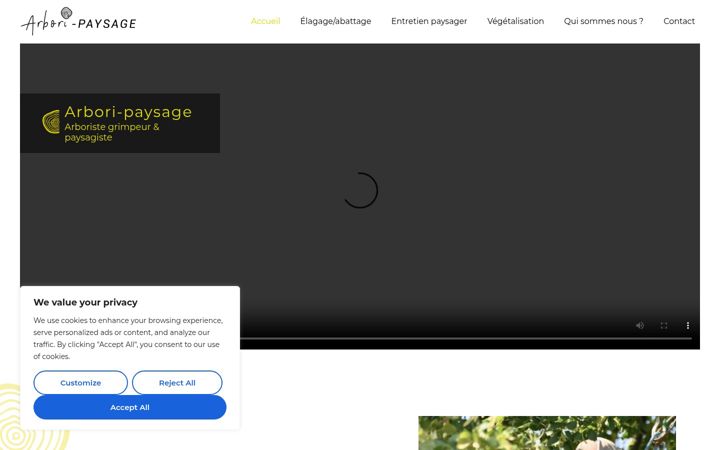Viewport: 720px width, 450px height.
Task: Click Customize in the cookie banner
Action: [x=80, y=382]
